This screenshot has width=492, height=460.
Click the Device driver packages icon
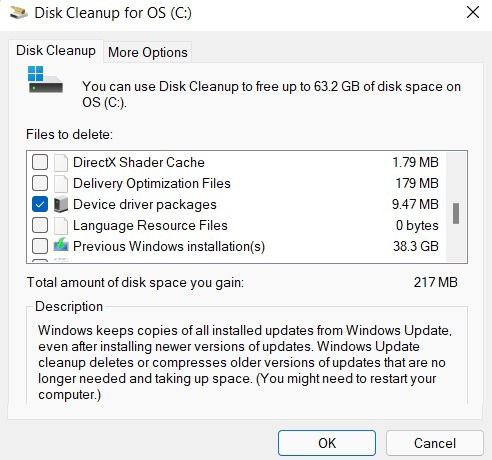[61, 204]
